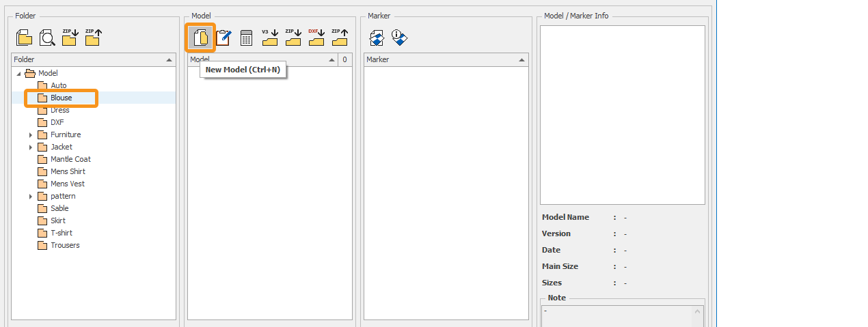The width and height of the screenshot is (868, 327).
Task: Open the marker info icon
Action: click(400, 38)
